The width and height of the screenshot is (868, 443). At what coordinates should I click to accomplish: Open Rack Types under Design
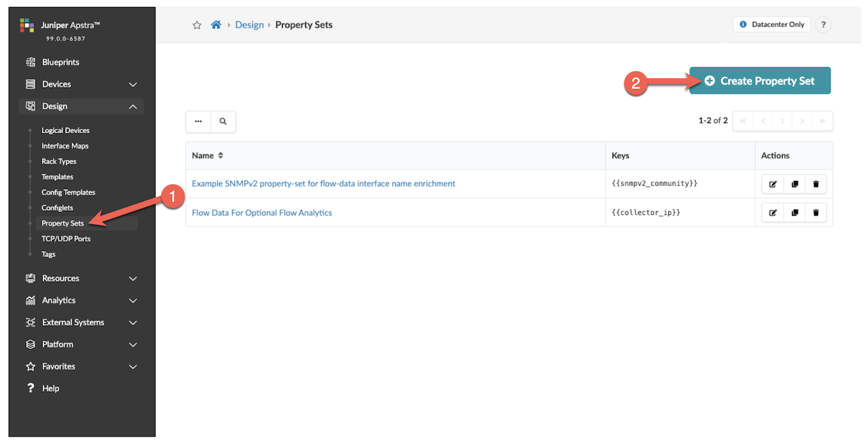pos(59,161)
